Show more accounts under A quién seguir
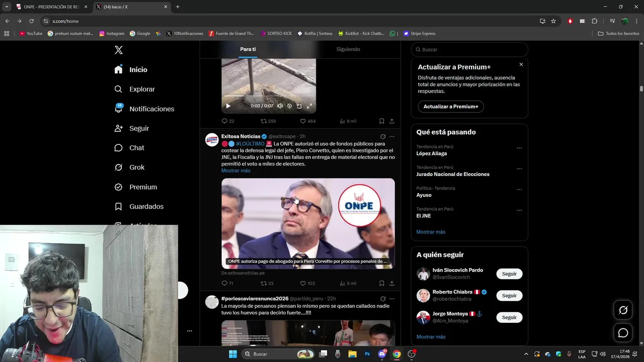The width and height of the screenshot is (644, 362). tap(431, 337)
